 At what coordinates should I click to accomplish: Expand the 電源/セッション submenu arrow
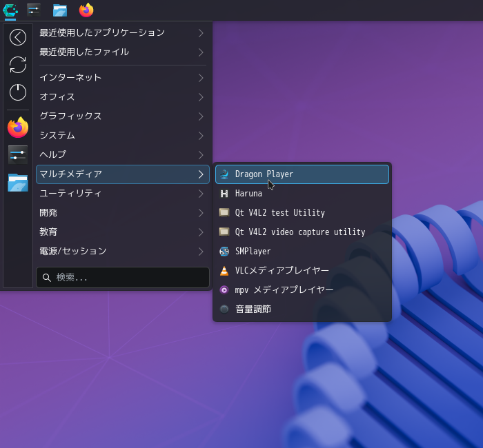[201, 252]
